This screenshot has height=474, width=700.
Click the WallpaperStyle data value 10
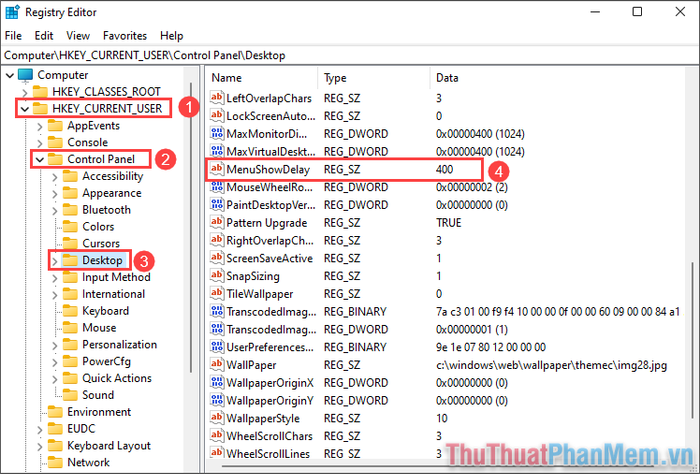click(x=442, y=419)
